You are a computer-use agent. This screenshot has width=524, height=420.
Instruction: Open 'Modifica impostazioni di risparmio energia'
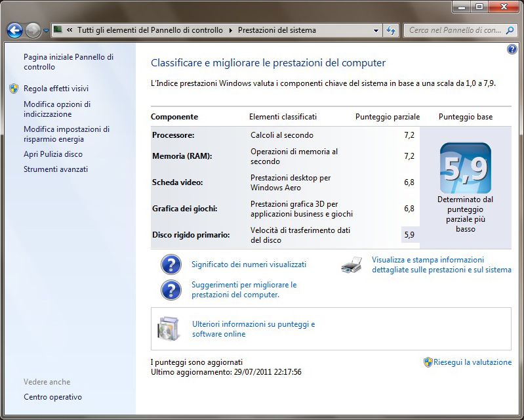point(66,134)
